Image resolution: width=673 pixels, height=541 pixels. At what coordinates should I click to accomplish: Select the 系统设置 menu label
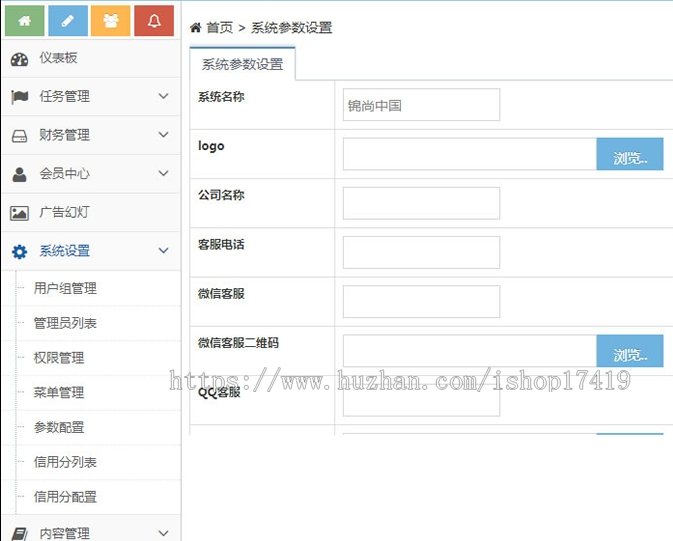(x=64, y=251)
